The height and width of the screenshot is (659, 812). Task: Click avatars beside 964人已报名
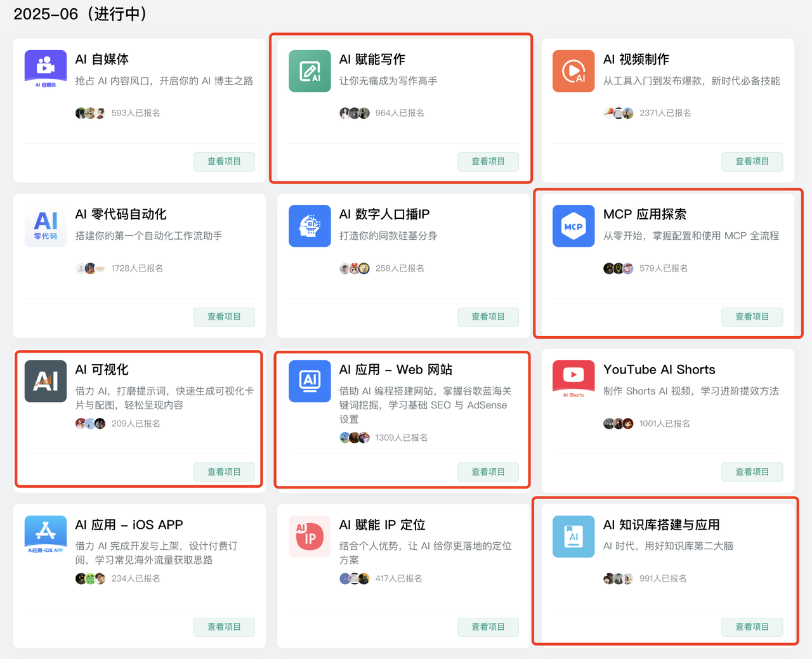point(355,114)
